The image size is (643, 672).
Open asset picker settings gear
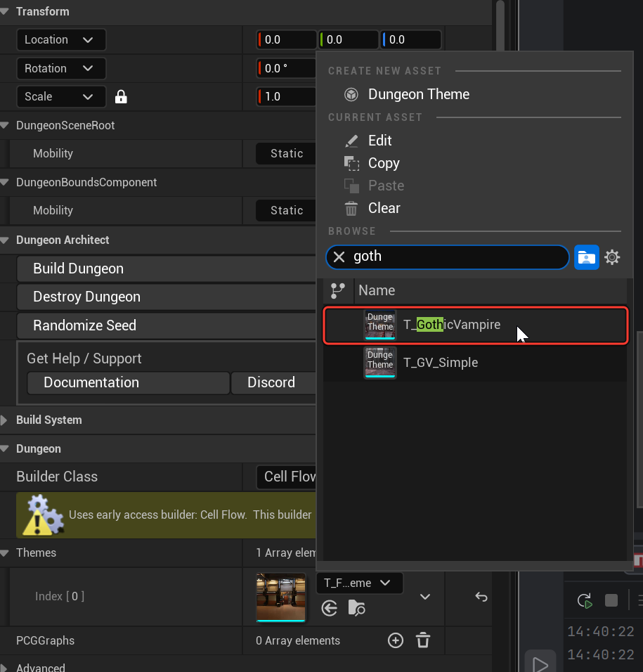(x=612, y=257)
